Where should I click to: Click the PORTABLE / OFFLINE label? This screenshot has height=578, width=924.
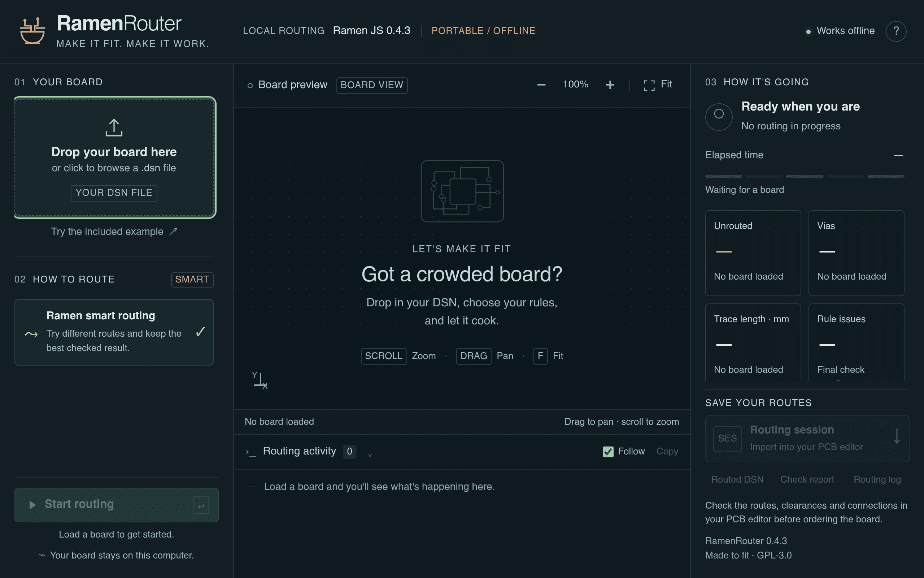(483, 31)
